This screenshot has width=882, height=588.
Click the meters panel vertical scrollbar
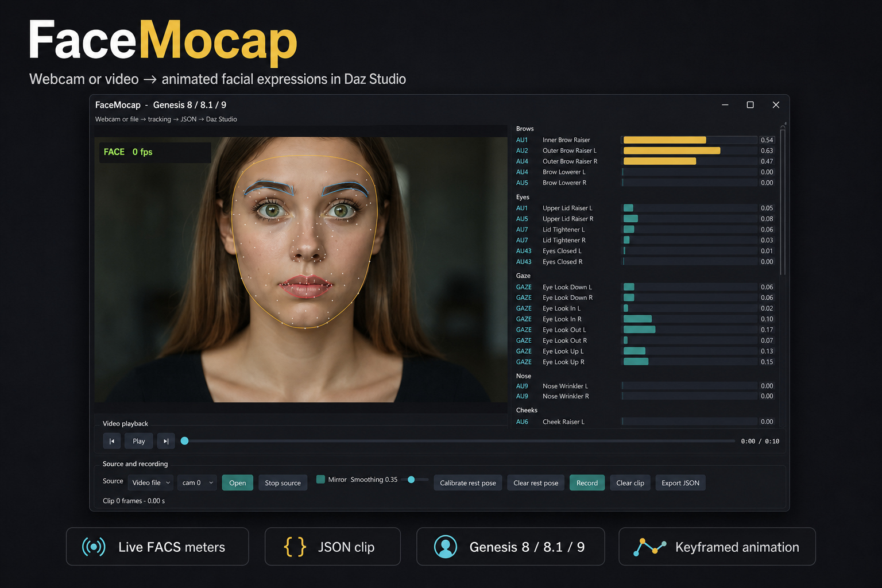783,201
